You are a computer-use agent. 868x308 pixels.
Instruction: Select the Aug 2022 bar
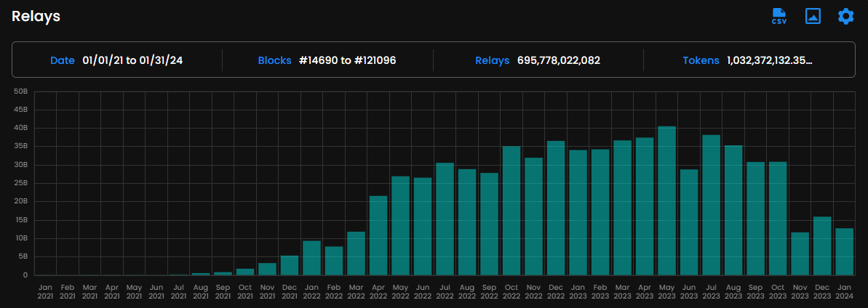click(x=467, y=222)
